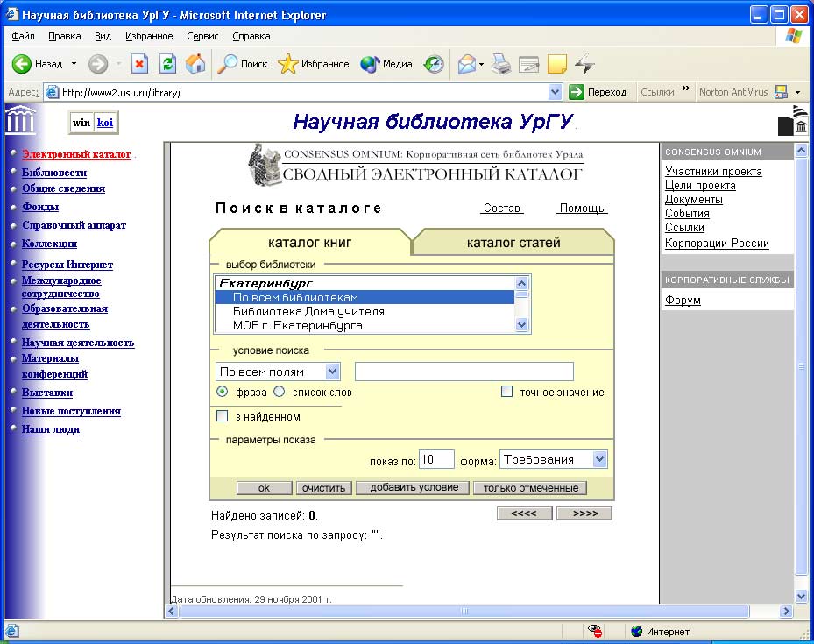Click the page vertical scrollbar thumb

click(x=801, y=366)
